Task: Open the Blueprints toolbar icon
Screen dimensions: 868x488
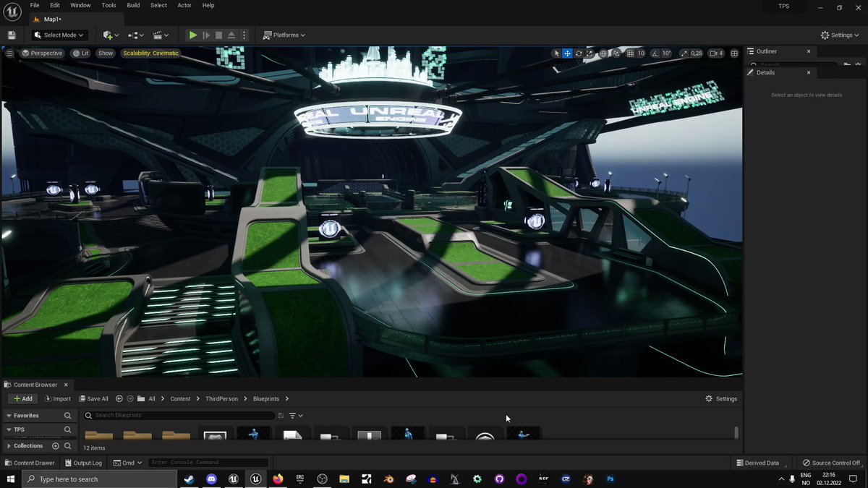Action: (132, 35)
